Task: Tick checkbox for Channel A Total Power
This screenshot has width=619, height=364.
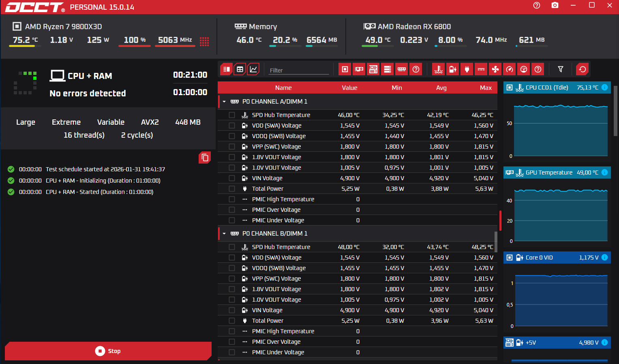Action: (232, 189)
